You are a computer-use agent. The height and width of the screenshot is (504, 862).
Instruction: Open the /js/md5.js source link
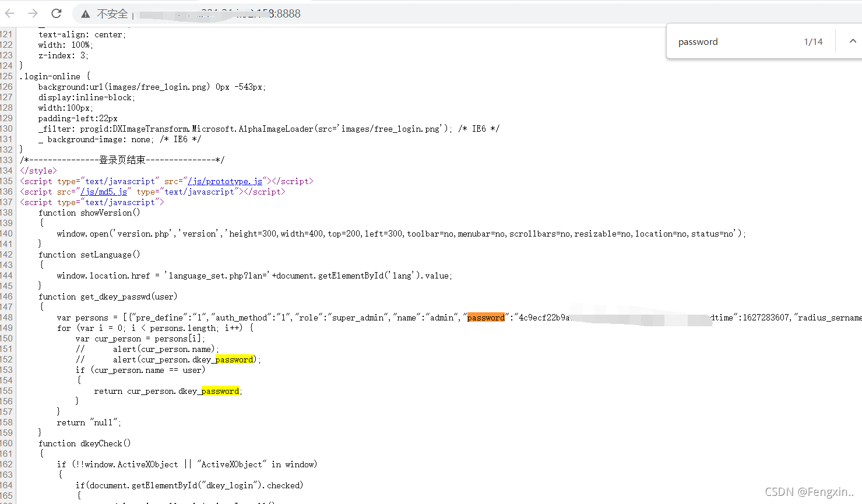point(104,192)
